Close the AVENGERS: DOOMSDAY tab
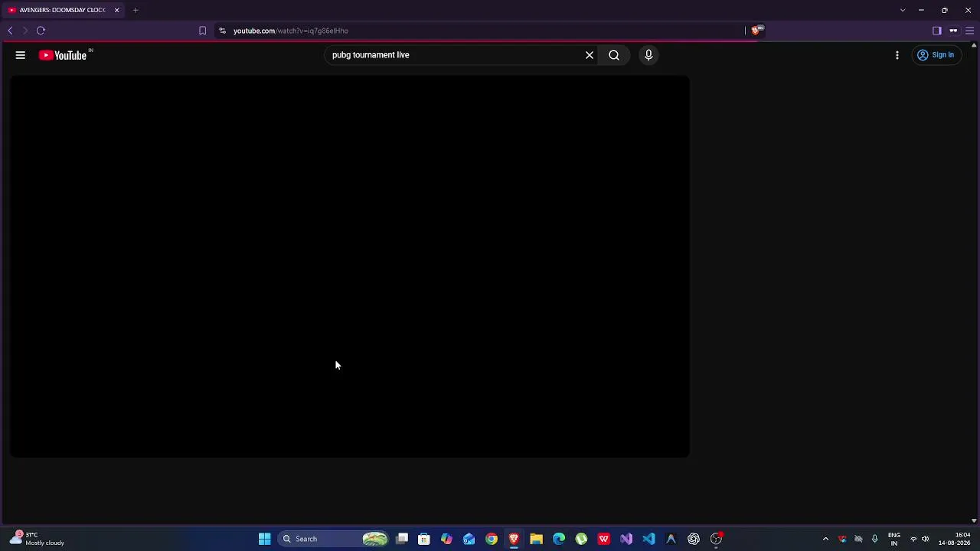The image size is (980, 551). pos(116,10)
